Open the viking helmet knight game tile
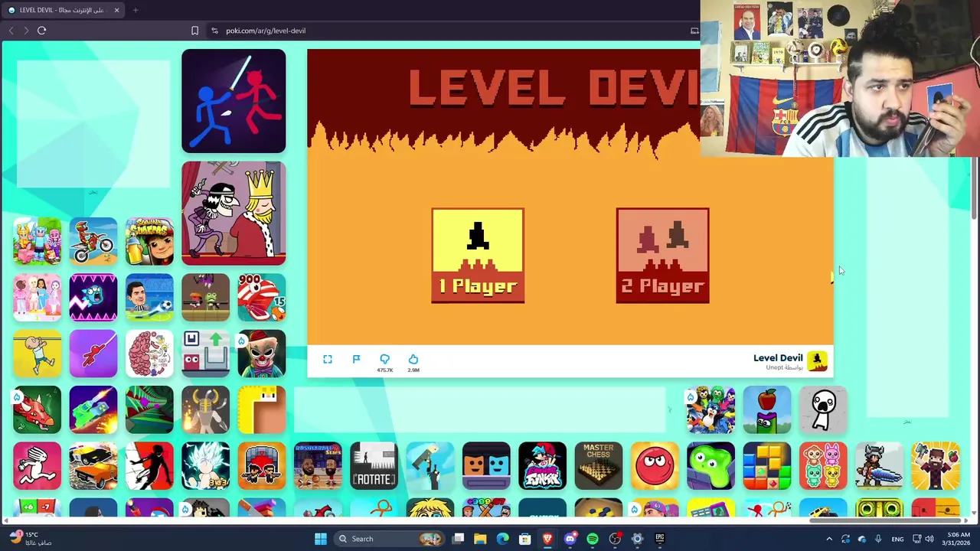Image resolution: width=980 pixels, height=551 pixels. [x=205, y=409]
